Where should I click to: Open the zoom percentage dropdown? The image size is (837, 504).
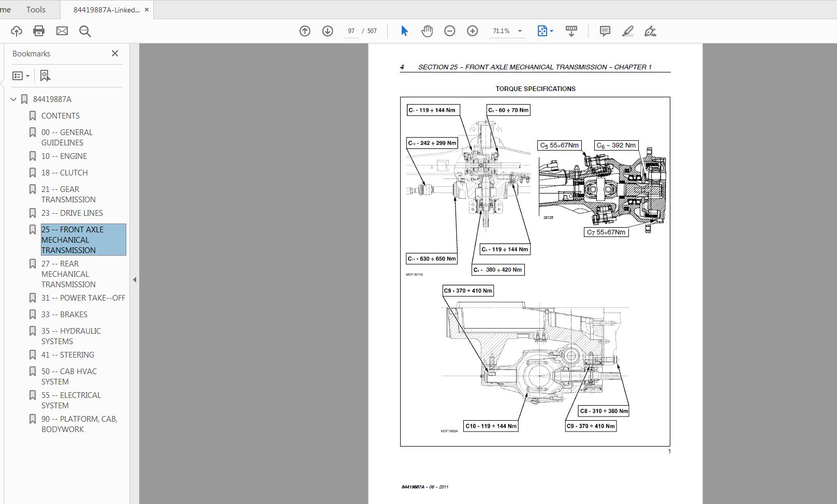click(519, 31)
